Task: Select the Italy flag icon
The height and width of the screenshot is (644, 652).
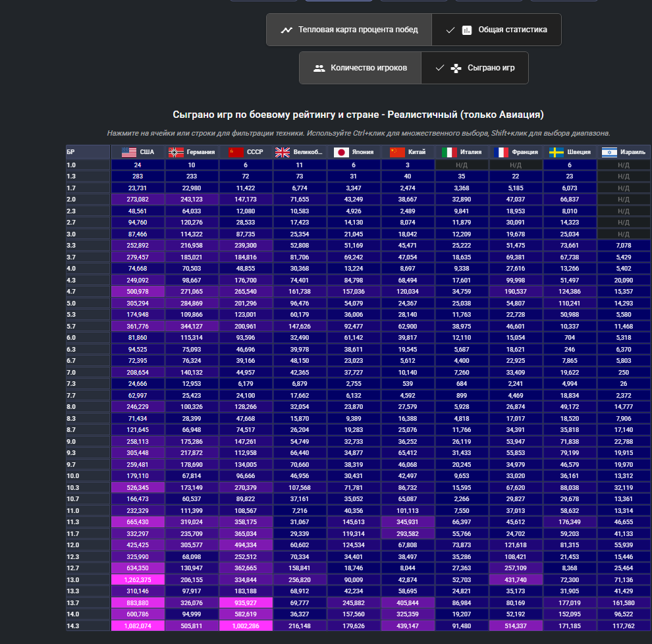Action: tap(450, 152)
